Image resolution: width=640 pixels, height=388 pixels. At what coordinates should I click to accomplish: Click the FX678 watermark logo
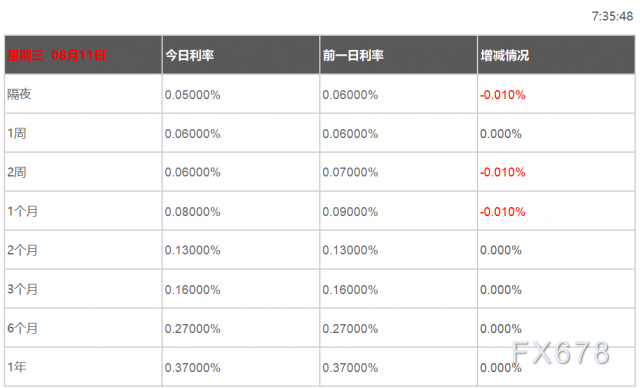click(561, 352)
